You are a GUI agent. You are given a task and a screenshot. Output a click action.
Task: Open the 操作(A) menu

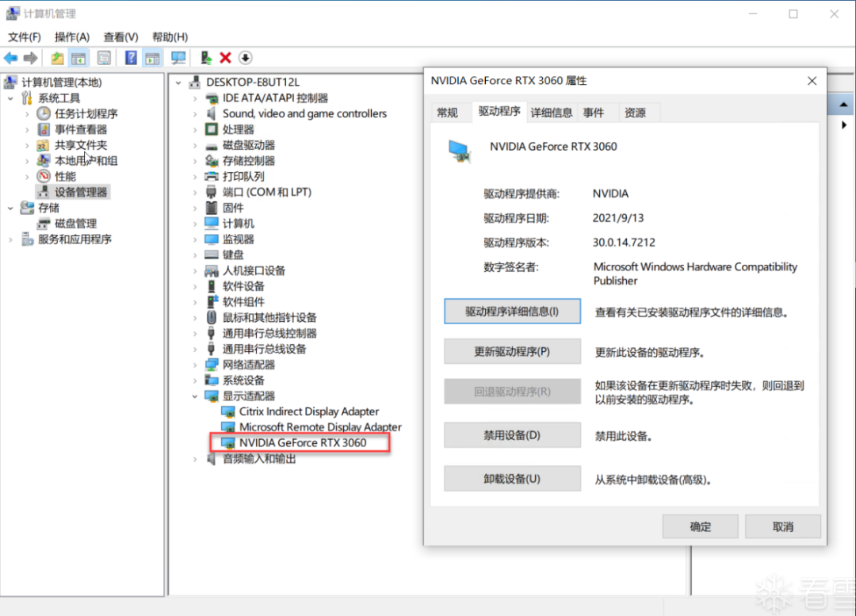(x=72, y=37)
